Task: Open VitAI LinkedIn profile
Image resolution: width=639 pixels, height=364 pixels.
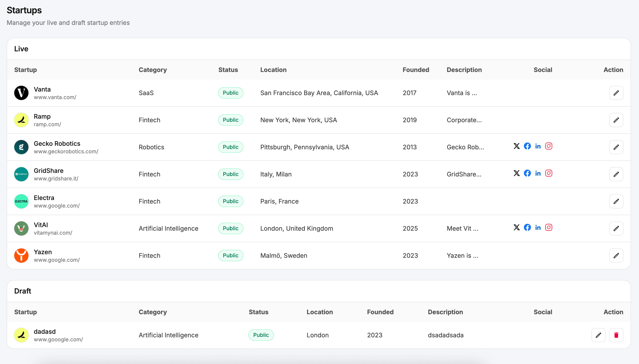Action: [x=538, y=227]
